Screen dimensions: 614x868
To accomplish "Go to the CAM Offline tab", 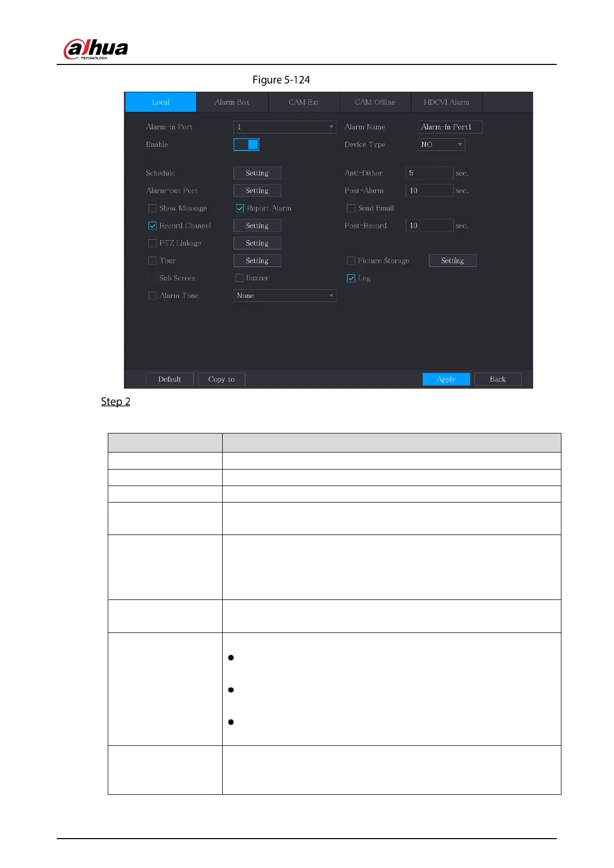I will click(x=375, y=102).
